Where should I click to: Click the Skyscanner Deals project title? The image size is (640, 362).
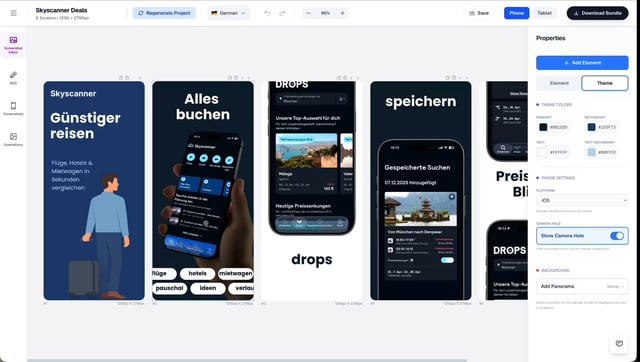point(61,10)
